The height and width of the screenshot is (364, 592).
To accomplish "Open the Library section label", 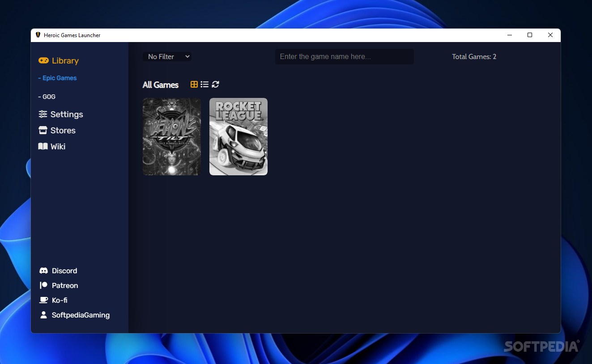I will click(65, 60).
